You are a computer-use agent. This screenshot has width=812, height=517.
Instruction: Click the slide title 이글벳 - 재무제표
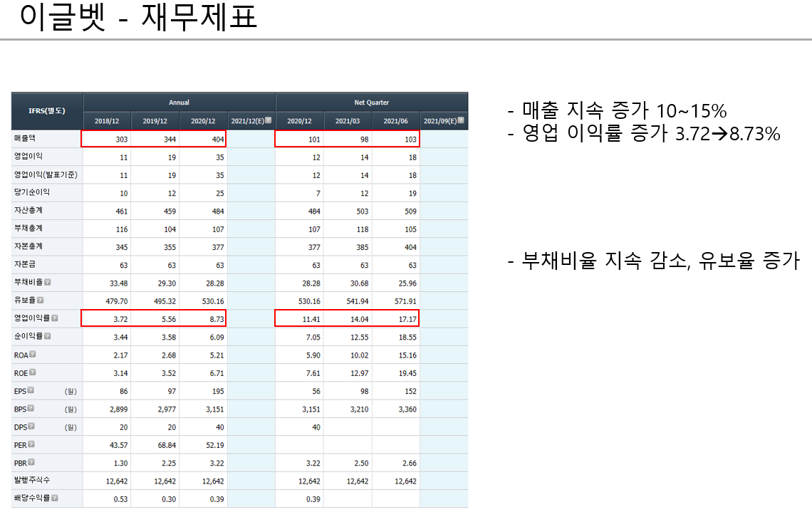point(138,16)
